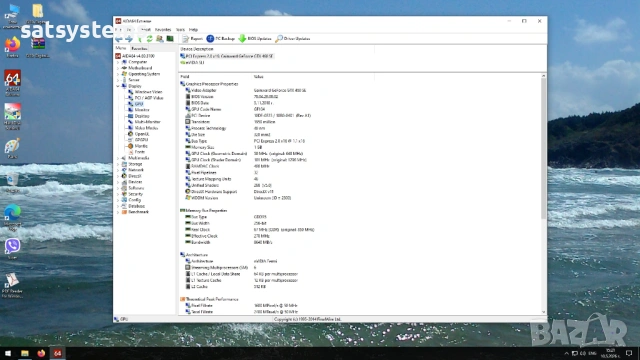This screenshot has width=640, height=360.
Task: Open the Viber desktop shortcut
Action: tap(12, 249)
